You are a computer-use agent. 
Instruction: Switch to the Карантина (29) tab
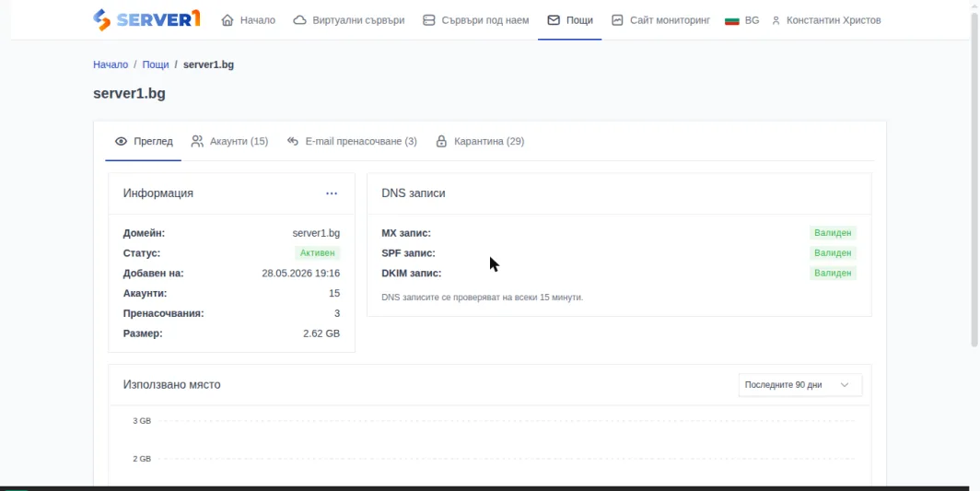(480, 141)
